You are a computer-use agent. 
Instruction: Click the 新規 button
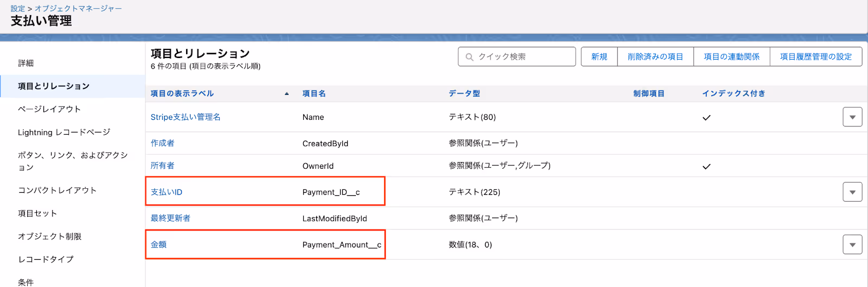pyautogui.click(x=599, y=56)
